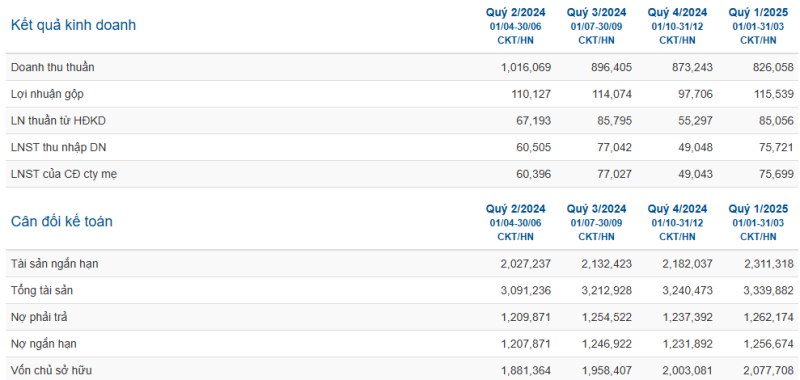Select the Quý 3/2024 header in Kết quả kinh doanh

pyautogui.click(x=596, y=12)
